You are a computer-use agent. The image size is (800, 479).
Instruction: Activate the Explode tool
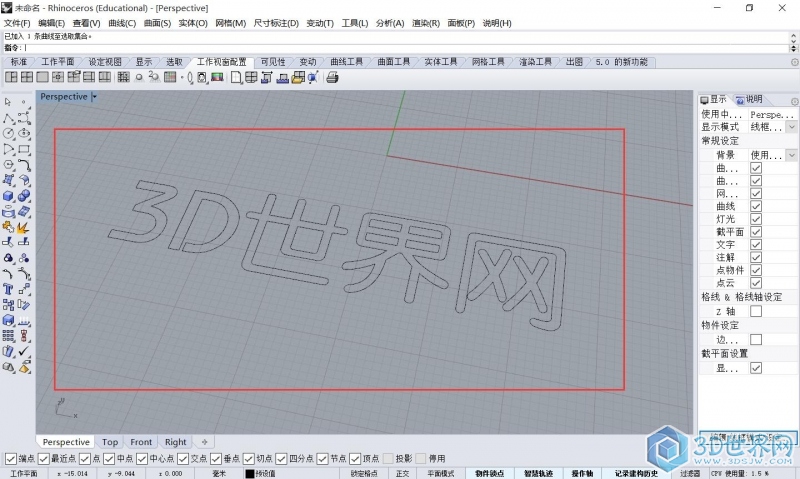coord(24,227)
